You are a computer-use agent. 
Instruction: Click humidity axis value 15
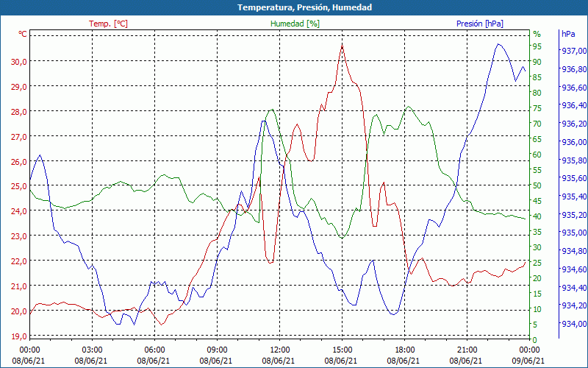point(537,294)
